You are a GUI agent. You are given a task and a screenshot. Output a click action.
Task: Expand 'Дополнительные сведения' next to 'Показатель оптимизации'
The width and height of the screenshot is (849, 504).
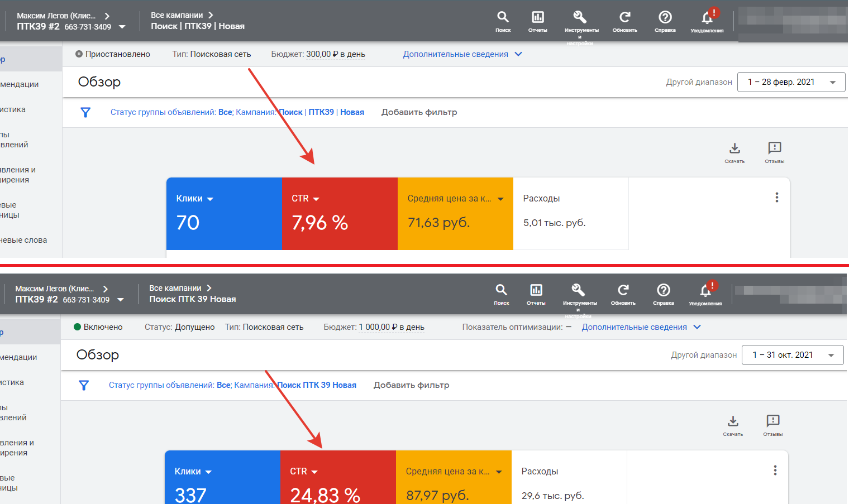[641, 327]
